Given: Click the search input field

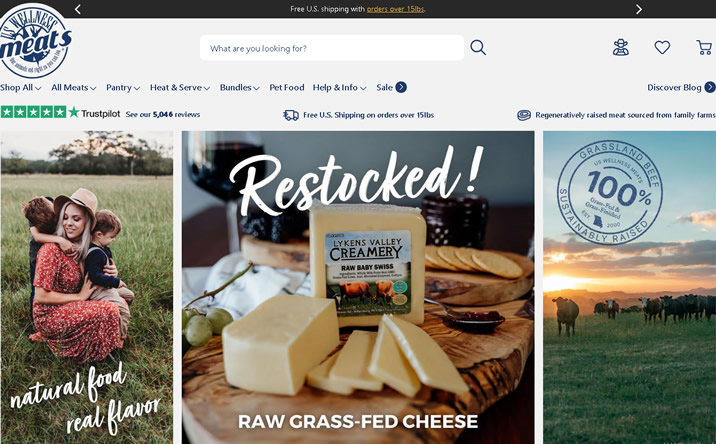Looking at the screenshot, I should coord(332,48).
